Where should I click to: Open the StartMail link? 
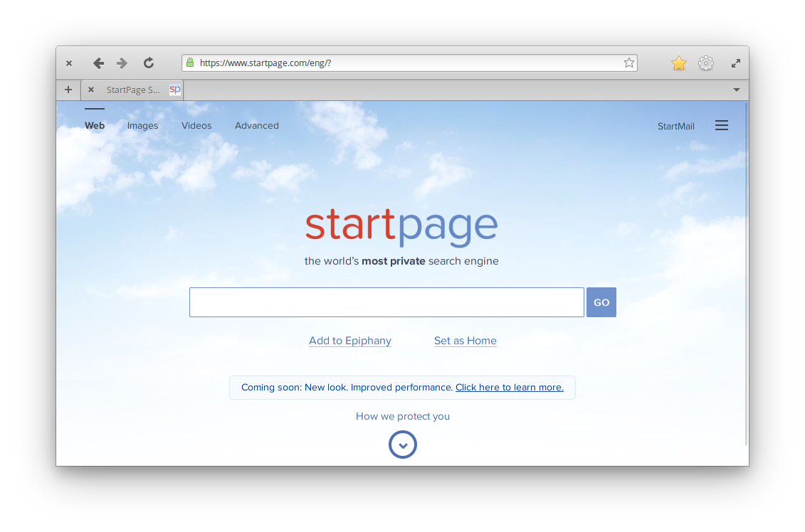point(675,126)
